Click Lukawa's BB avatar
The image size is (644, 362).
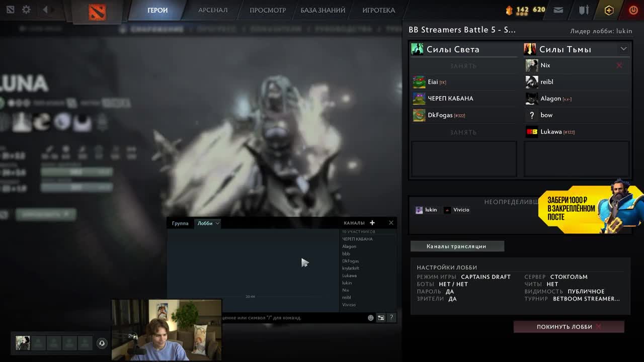531,132
